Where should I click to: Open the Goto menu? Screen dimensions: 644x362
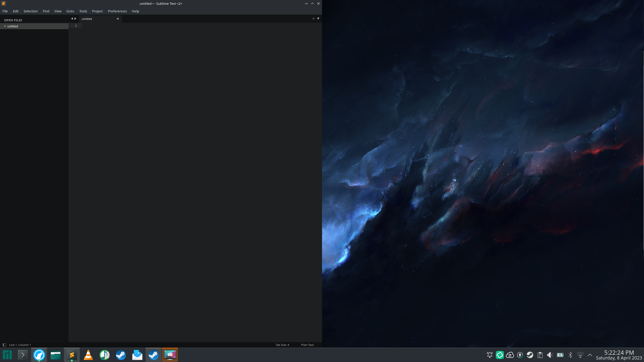tap(70, 11)
